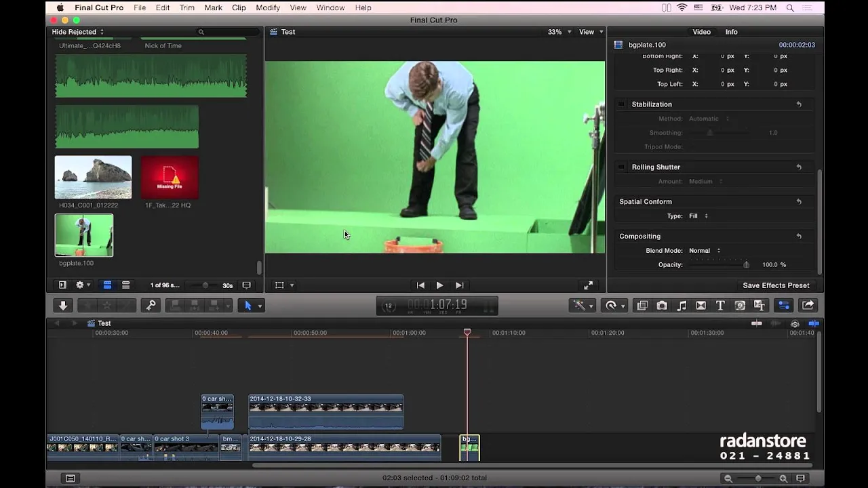Open Stabilization Method Automatic dropdown

pos(709,119)
